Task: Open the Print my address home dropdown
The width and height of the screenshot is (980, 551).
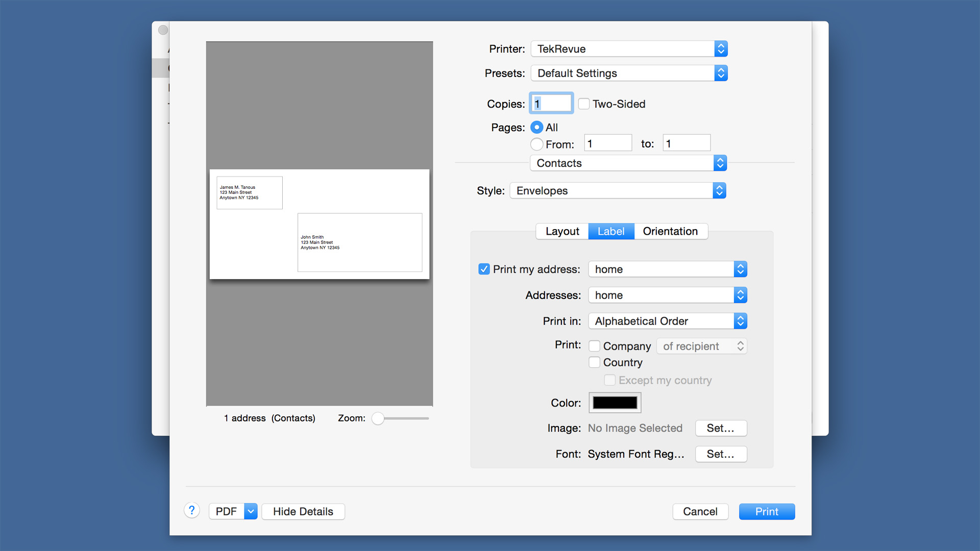Action: pos(668,269)
